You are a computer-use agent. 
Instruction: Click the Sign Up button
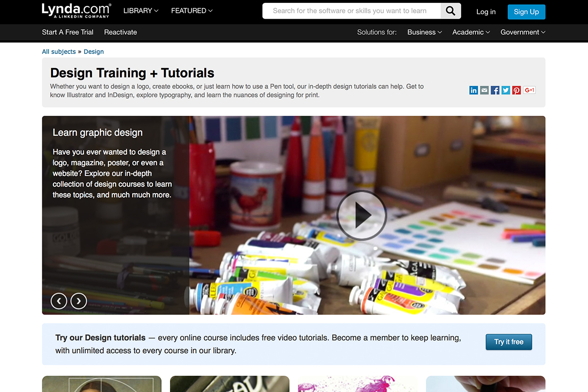point(526,12)
